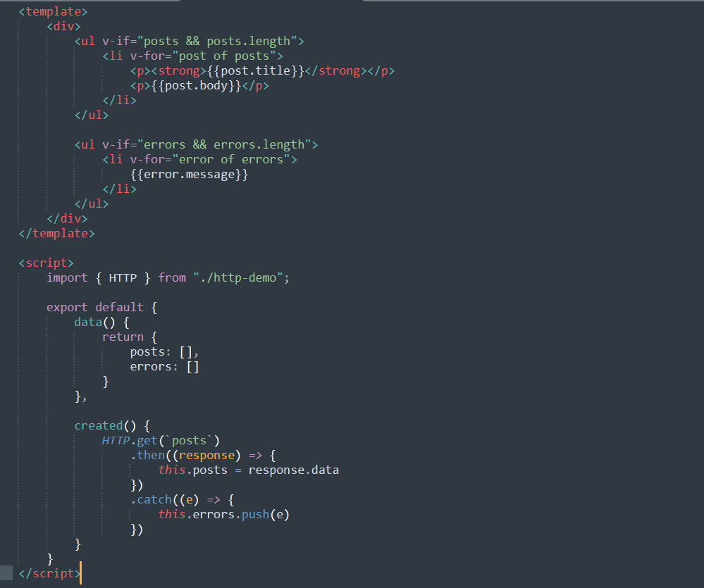Click the closing </div> tag

[x=67, y=219]
